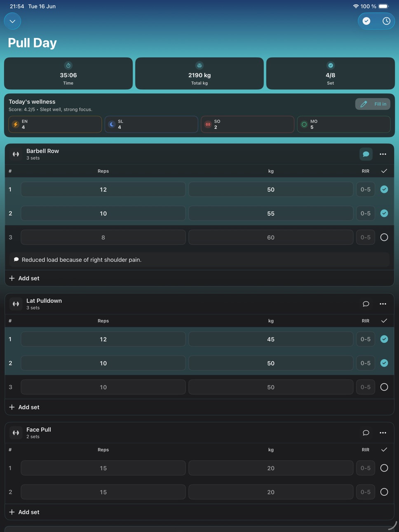Open the Barbell Row comment bubble
The height and width of the screenshot is (532, 399).
click(366, 154)
